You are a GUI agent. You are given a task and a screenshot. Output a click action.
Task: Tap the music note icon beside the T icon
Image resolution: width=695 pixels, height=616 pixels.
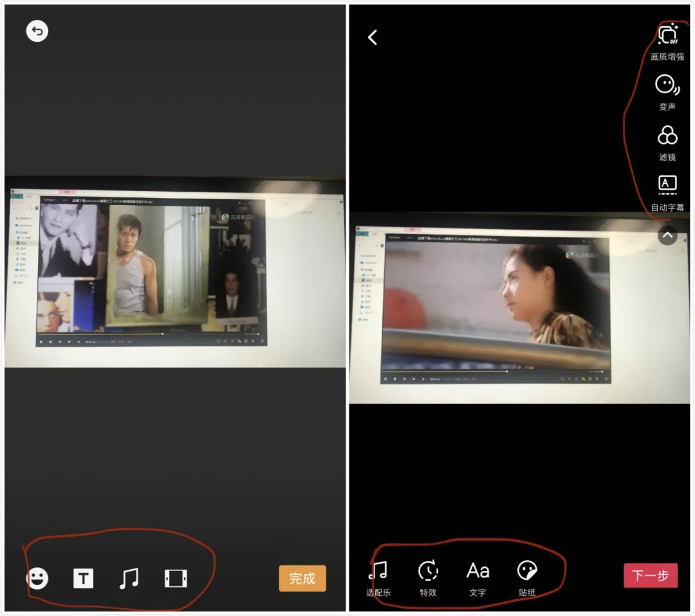[x=129, y=579]
